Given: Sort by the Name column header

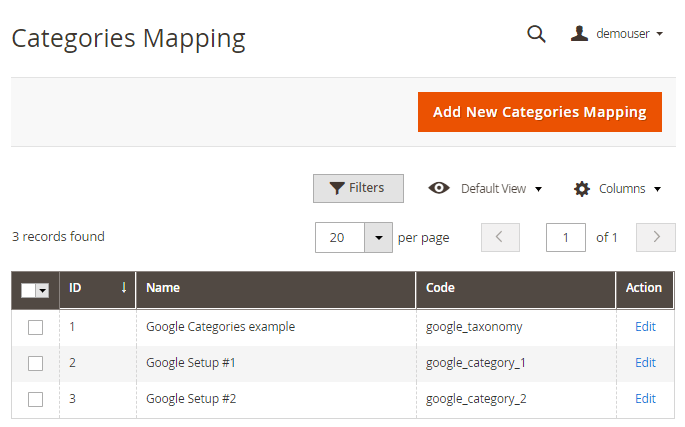Looking at the screenshot, I should click(275, 288).
